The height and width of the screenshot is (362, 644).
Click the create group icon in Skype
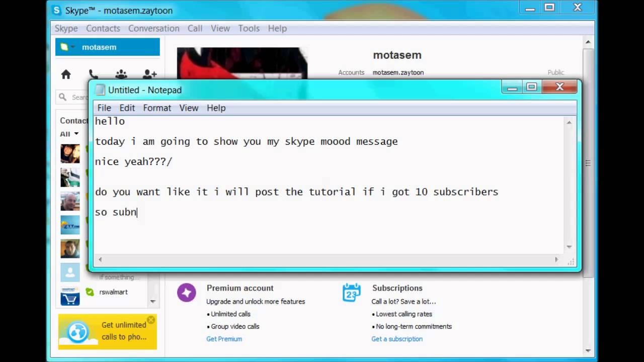click(121, 74)
